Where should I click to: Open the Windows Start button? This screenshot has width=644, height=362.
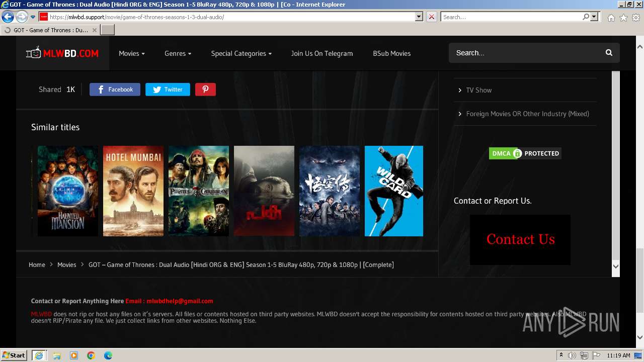14,355
